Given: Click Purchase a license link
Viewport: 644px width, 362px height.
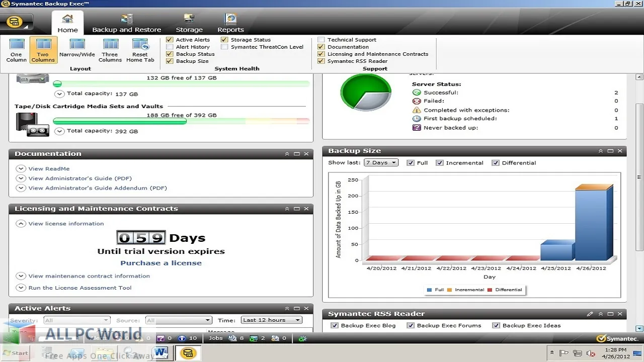Looking at the screenshot, I should click(161, 263).
